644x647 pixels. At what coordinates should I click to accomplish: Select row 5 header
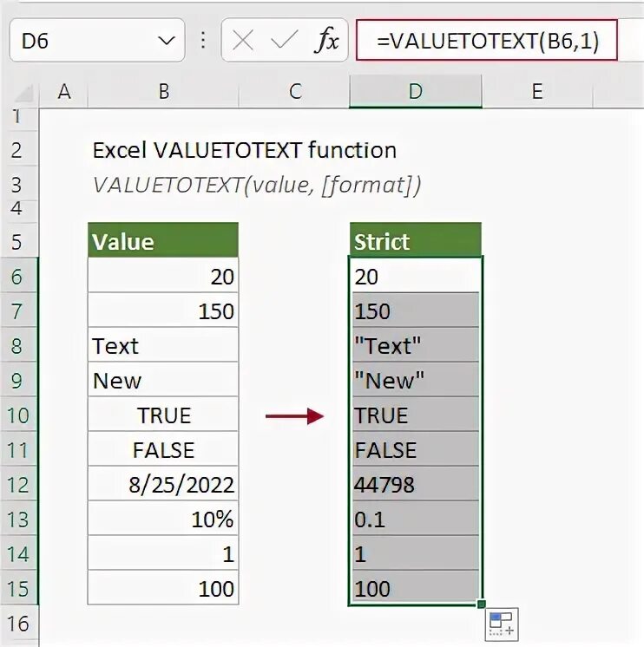tap(19, 241)
